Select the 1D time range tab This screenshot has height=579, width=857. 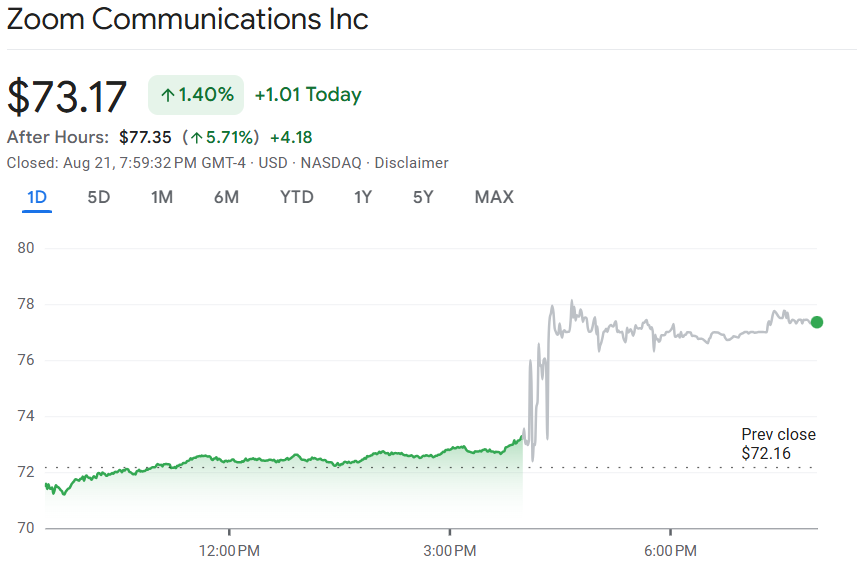[x=37, y=197]
